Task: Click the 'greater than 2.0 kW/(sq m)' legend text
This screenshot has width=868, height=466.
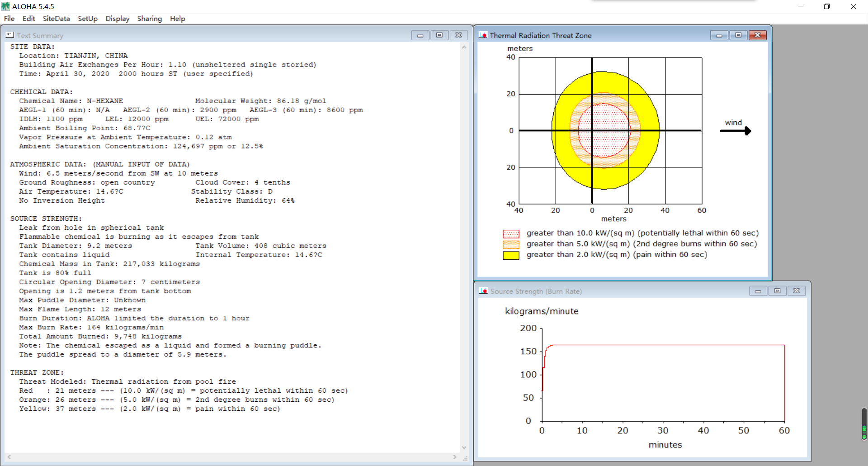Action: pyautogui.click(x=617, y=255)
